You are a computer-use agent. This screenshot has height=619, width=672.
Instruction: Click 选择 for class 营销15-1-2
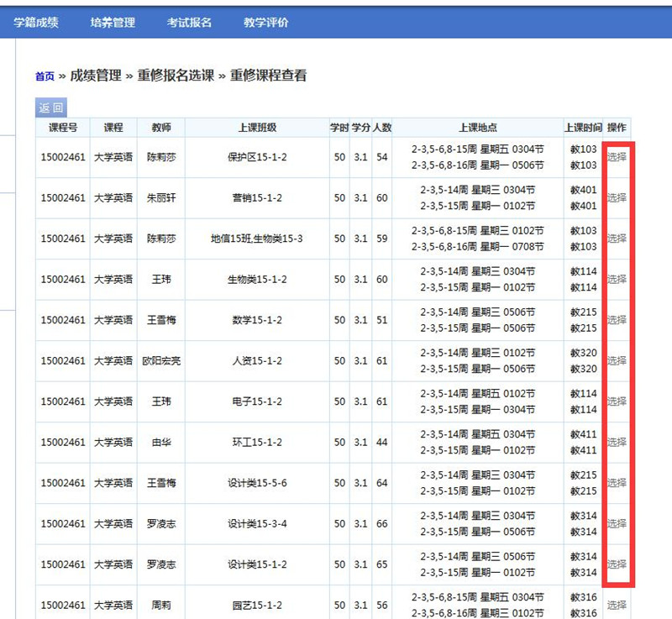coord(617,198)
